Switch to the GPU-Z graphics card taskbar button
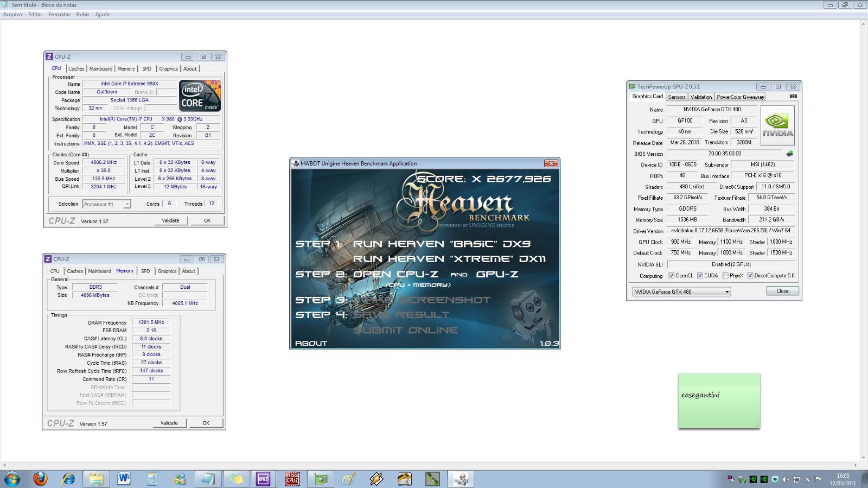The width and height of the screenshot is (868, 488). click(321, 479)
